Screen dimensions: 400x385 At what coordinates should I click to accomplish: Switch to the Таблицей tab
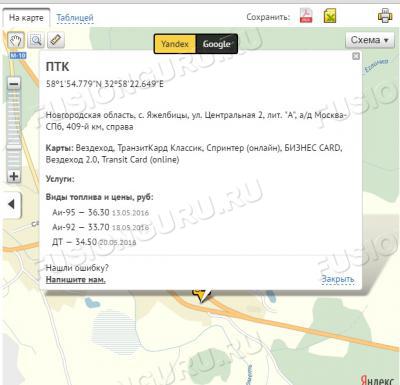(75, 18)
